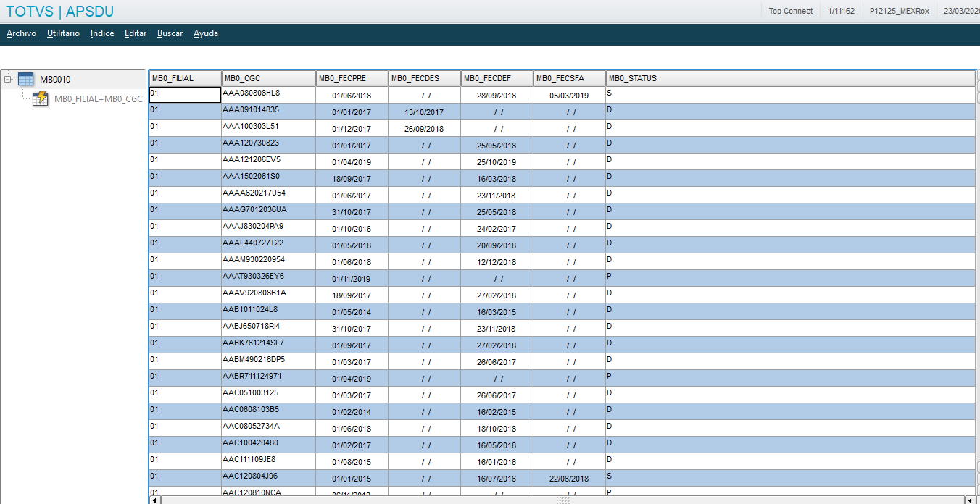The width and height of the screenshot is (980, 504).
Task: Select the AAC0608103B5 cell
Action: (268, 411)
